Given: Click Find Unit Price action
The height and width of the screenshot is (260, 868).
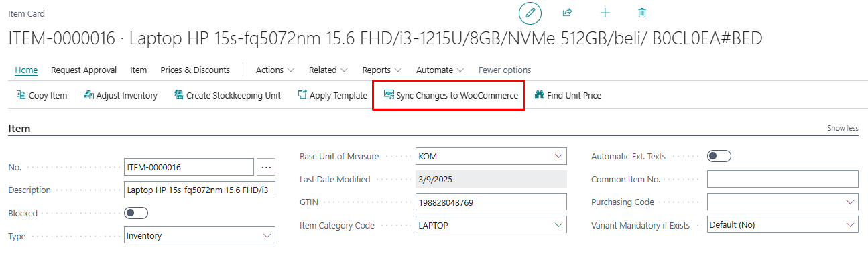Looking at the screenshot, I should click(568, 96).
